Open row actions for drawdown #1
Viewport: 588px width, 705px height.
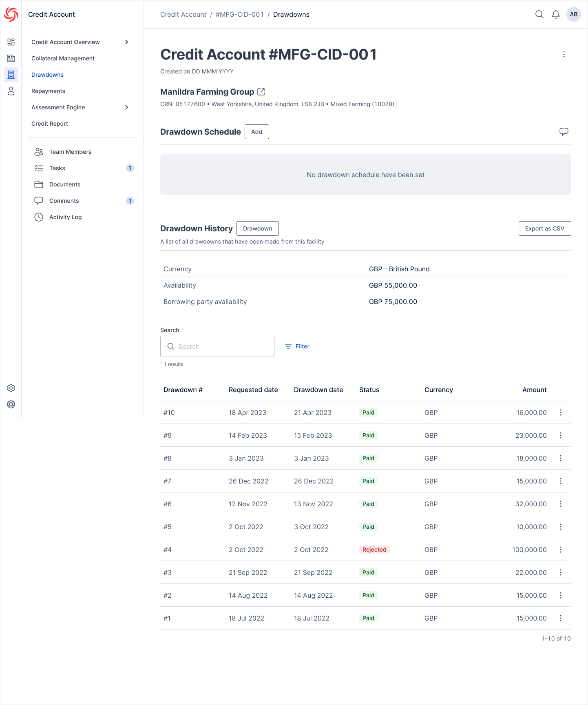561,618
